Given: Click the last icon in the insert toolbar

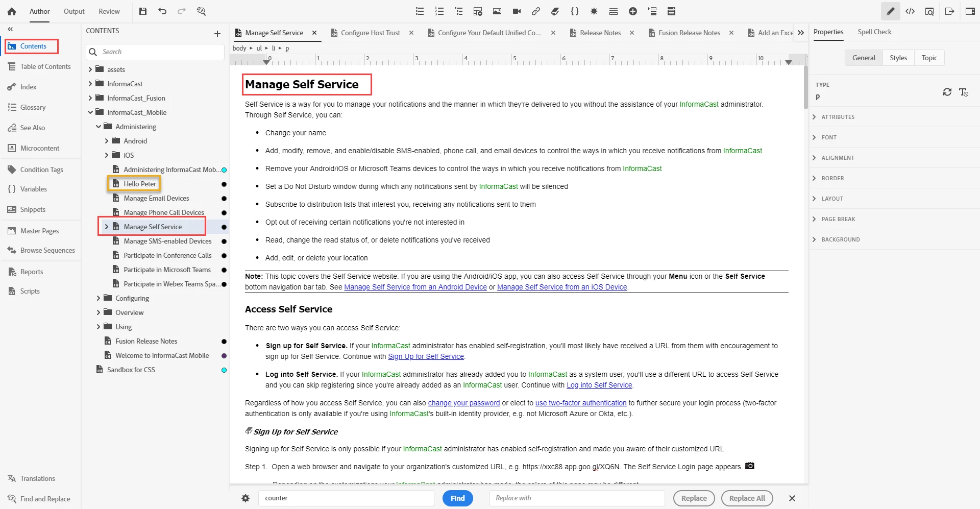Looking at the screenshot, I should 672,11.
